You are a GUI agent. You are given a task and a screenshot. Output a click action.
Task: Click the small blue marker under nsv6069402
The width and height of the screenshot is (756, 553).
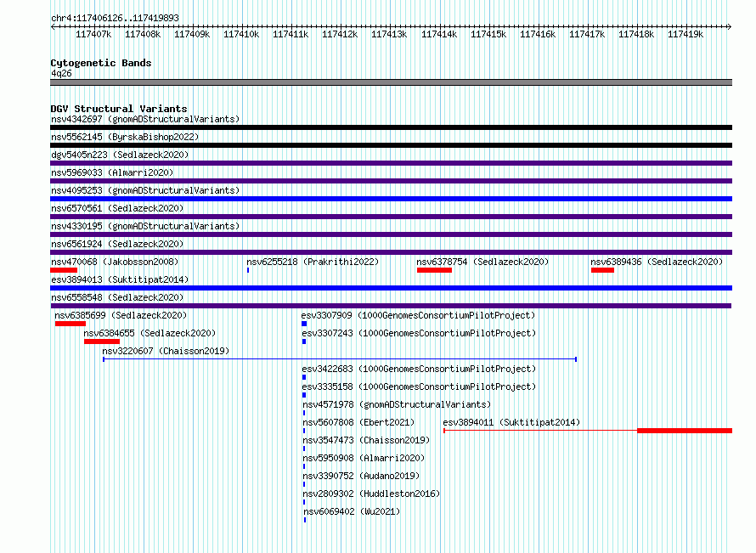tap(305, 520)
